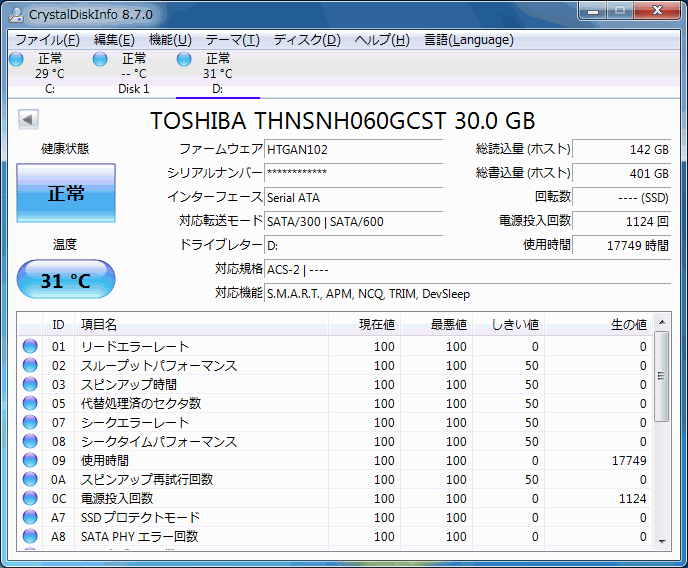Click the ACS-2 standard field

468,269
